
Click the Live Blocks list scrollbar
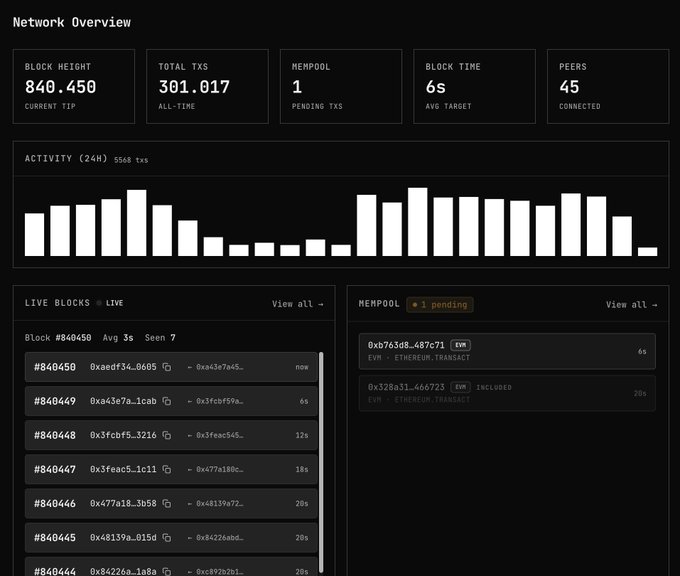pyautogui.click(x=321, y=462)
